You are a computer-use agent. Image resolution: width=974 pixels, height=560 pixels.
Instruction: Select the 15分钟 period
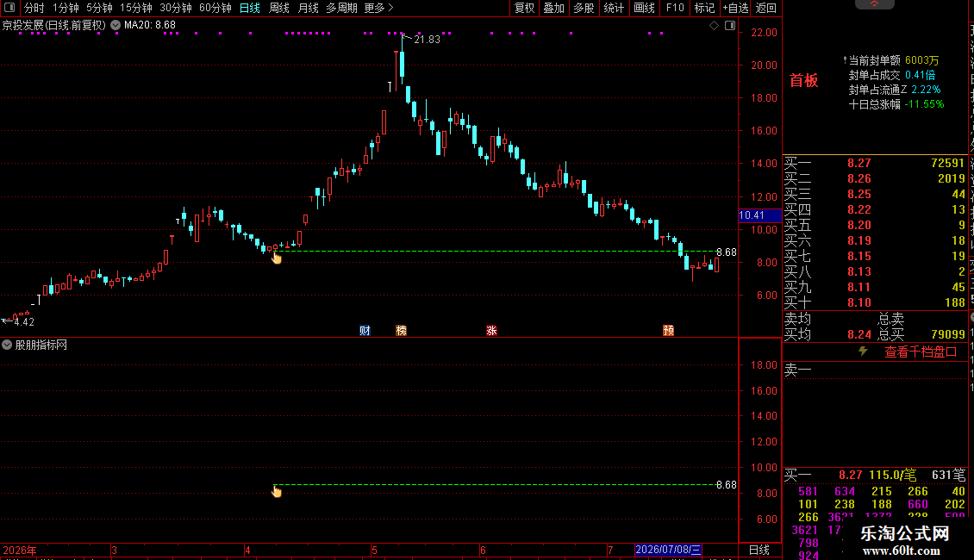click(136, 8)
